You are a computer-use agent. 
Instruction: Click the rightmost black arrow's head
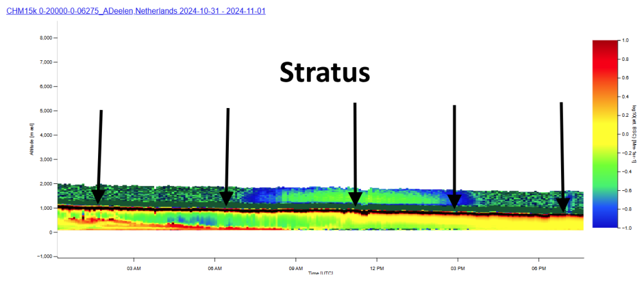click(x=563, y=205)
